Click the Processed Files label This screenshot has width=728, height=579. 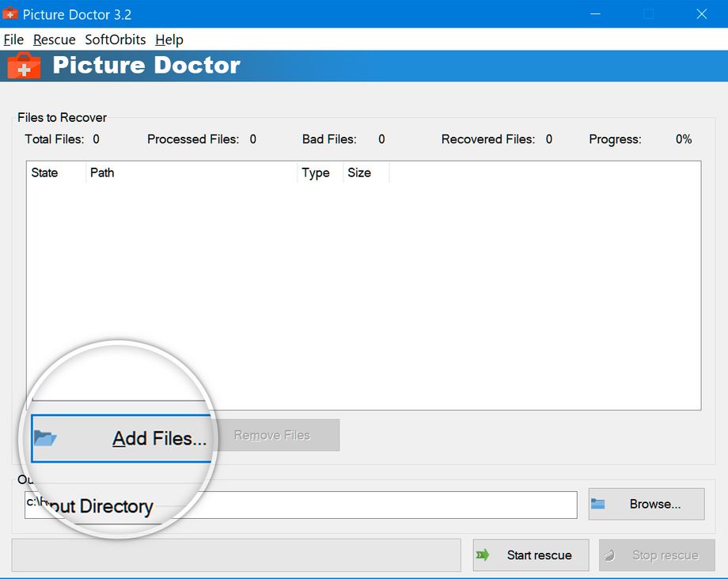click(x=193, y=139)
